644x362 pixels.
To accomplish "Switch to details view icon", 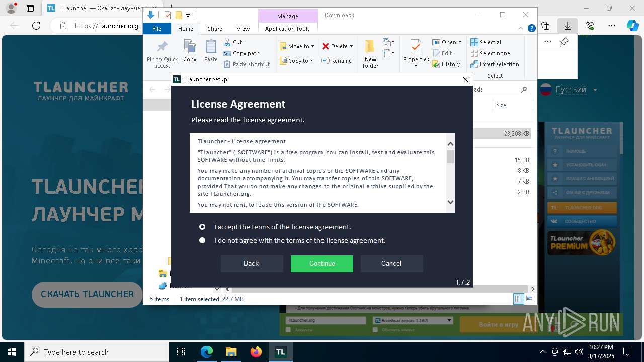I will point(519,299).
